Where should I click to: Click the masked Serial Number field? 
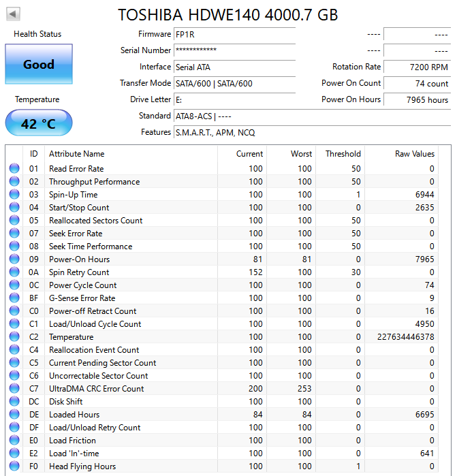234,50
